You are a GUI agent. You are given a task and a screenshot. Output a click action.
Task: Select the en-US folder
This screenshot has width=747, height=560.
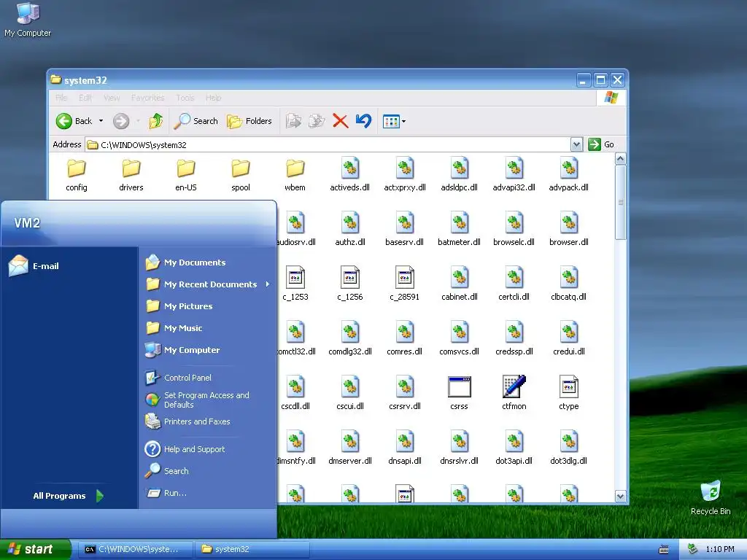pyautogui.click(x=186, y=175)
